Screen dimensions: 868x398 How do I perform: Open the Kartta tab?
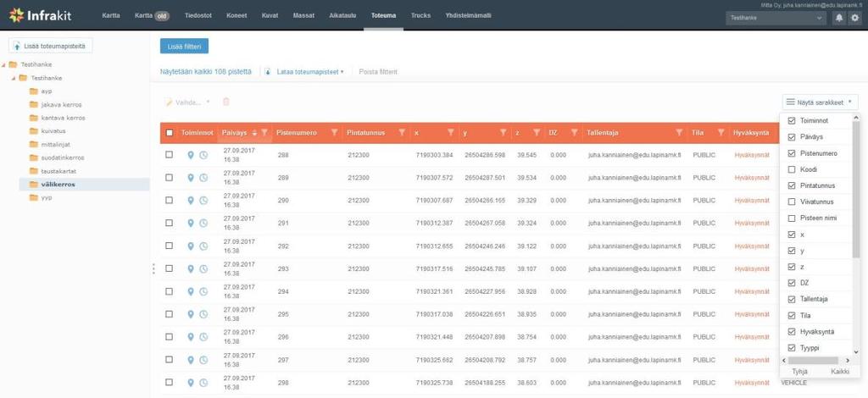pos(111,15)
